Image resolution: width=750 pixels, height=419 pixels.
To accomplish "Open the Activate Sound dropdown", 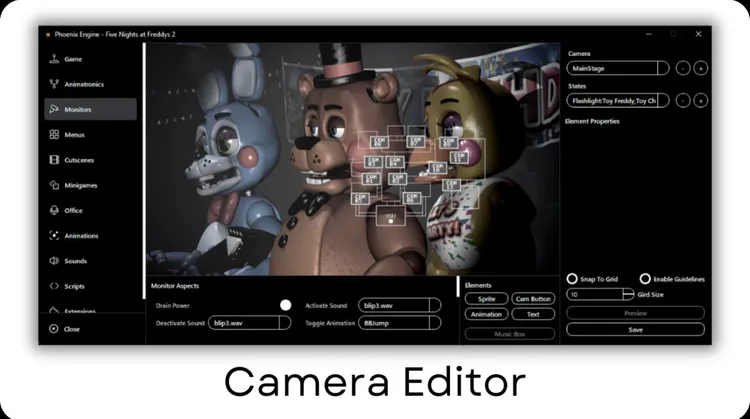I will (x=399, y=305).
